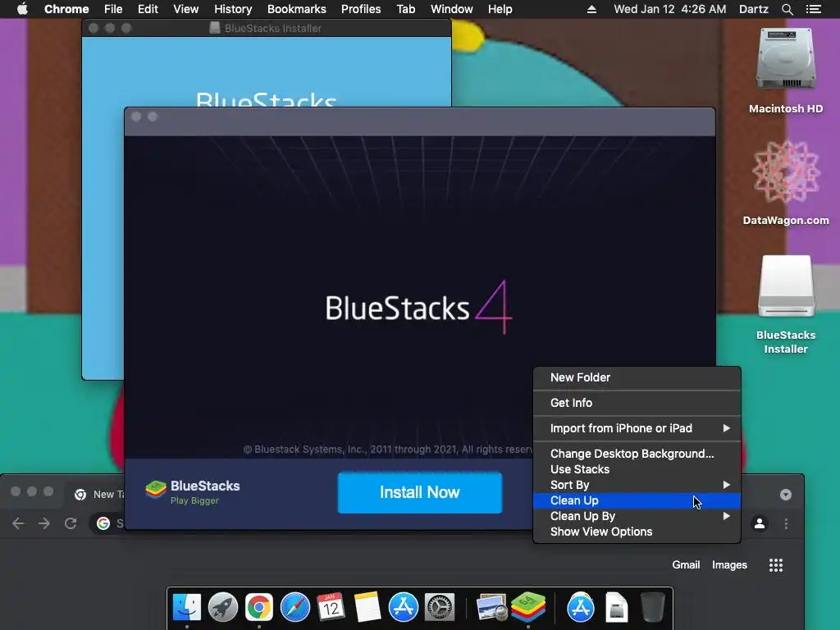Expand the Sort By submenu
The height and width of the screenshot is (630, 840).
click(x=637, y=485)
